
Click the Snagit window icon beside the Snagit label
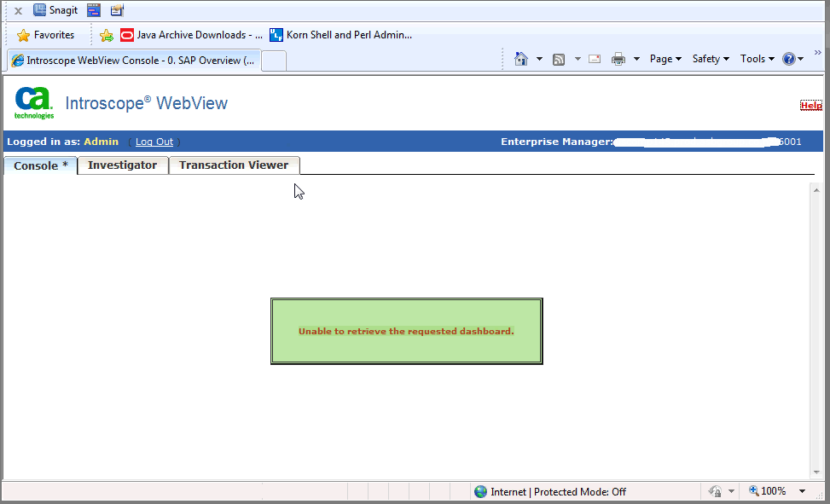[94, 10]
